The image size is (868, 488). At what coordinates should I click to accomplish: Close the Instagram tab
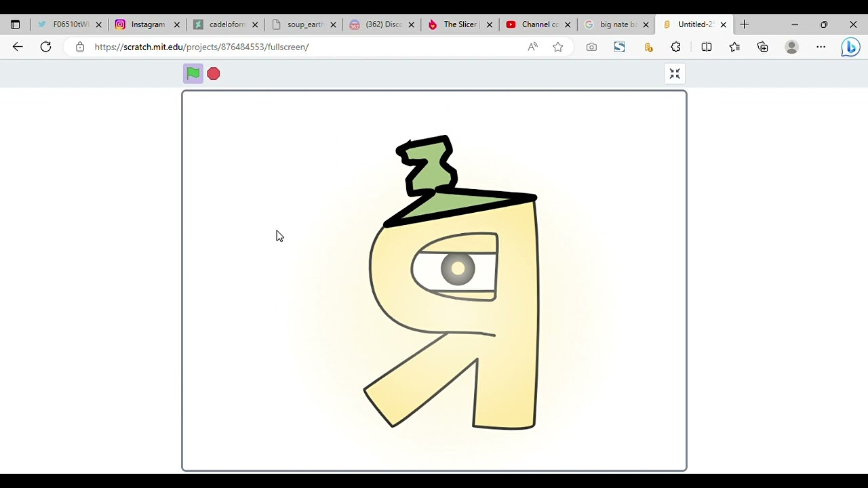click(x=177, y=24)
